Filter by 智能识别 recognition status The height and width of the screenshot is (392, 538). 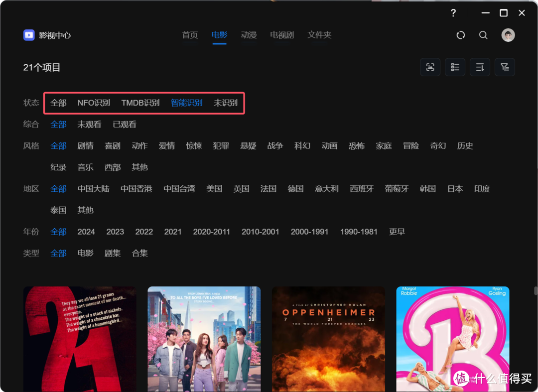coord(186,103)
